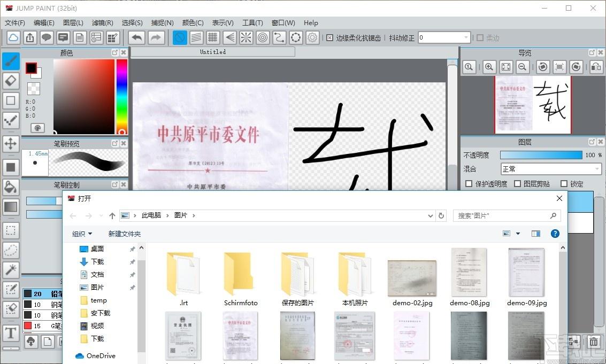
Task: Adjust the 不透明度 opacity slider
Action: click(541, 155)
